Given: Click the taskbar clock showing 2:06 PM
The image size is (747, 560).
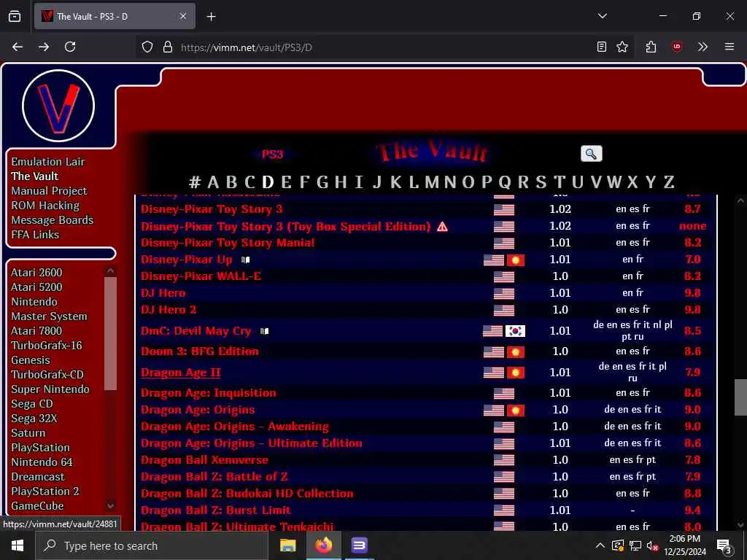Looking at the screenshot, I should click(684, 545).
